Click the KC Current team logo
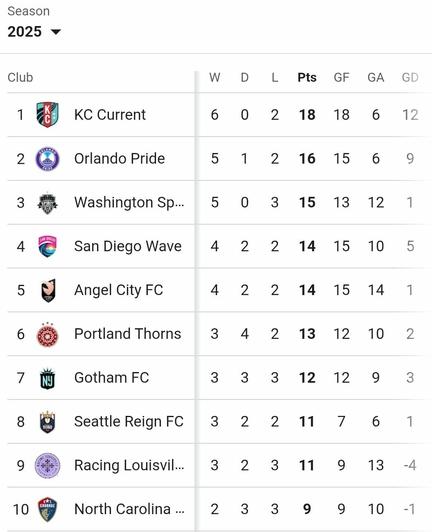The height and width of the screenshot is (532, 432). click(x=48, y=115)
